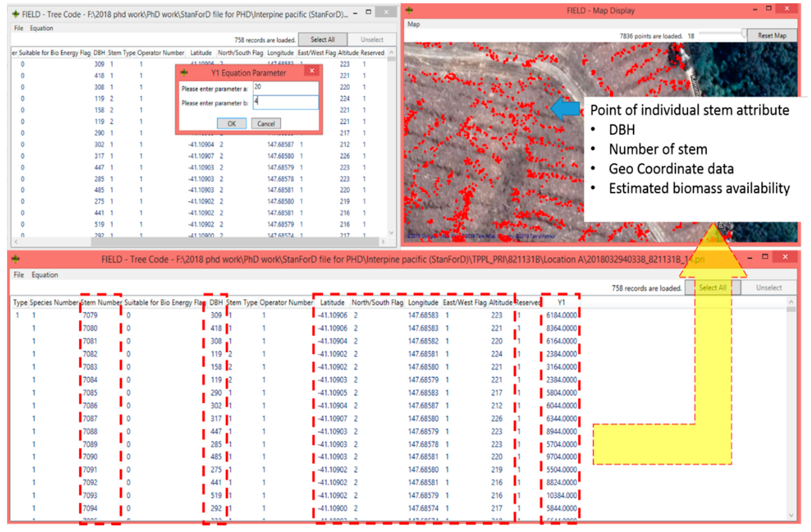Image resolution: width=811 pixels, height=532 pixels.
Task: Focus the parameter a input field
Action: click(285, 88)
